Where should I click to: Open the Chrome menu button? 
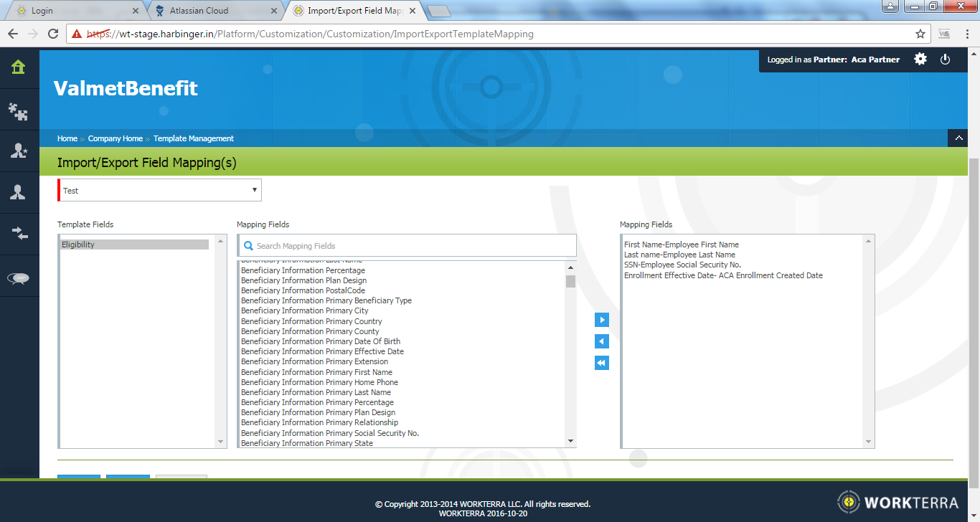click(x=966, y=34)
